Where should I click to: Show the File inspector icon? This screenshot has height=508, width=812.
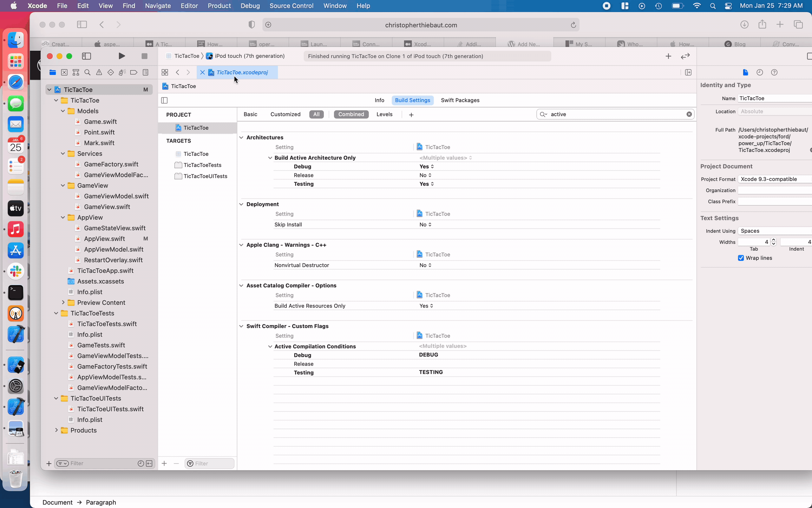746,72
